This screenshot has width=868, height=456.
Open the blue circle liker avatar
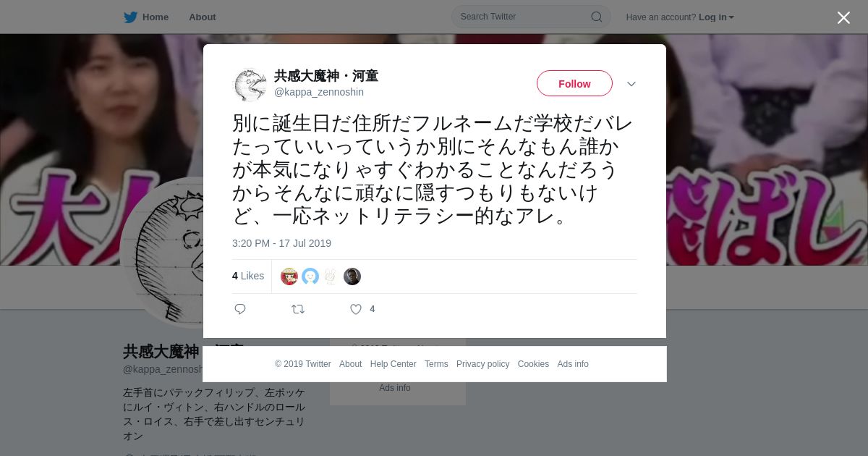(x=310, y=276)
